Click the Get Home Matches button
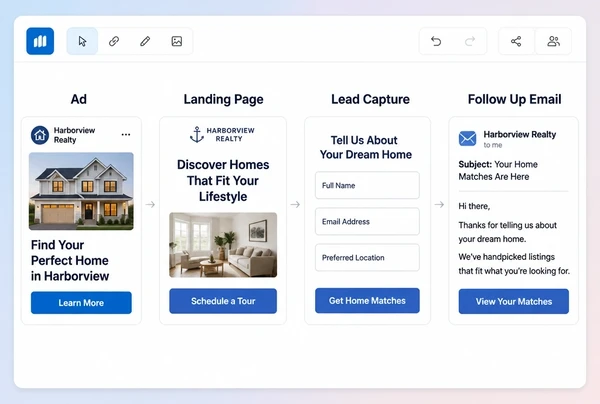The image size is (600, 404). [367, 301]
